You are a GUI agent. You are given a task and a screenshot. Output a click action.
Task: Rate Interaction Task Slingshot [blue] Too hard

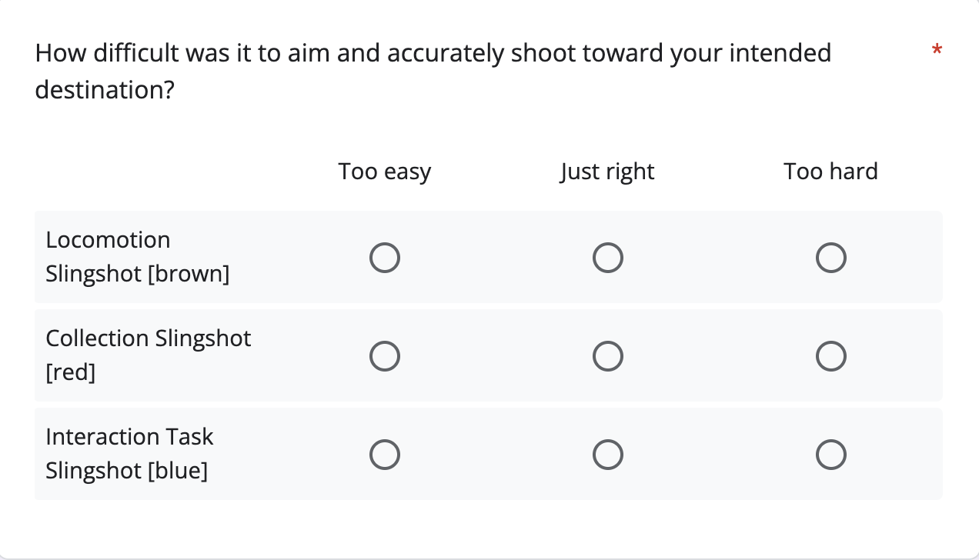click(831, 454)
